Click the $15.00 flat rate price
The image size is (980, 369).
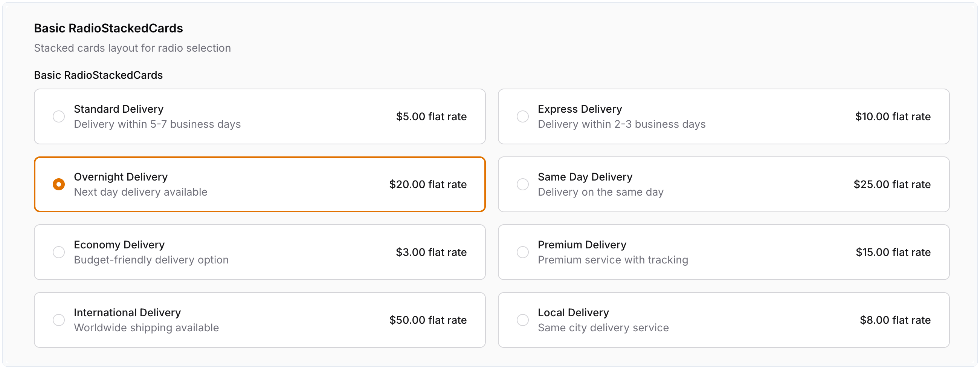click(893, 252)
